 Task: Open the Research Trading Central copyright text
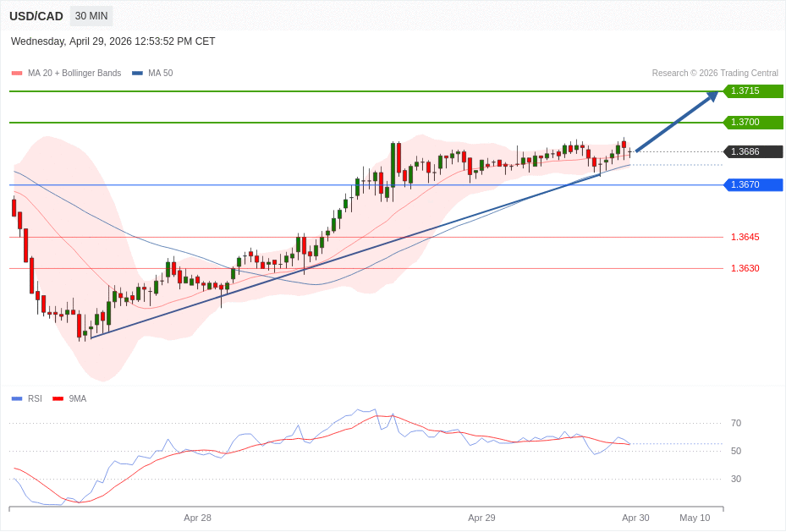coord(714,74)
